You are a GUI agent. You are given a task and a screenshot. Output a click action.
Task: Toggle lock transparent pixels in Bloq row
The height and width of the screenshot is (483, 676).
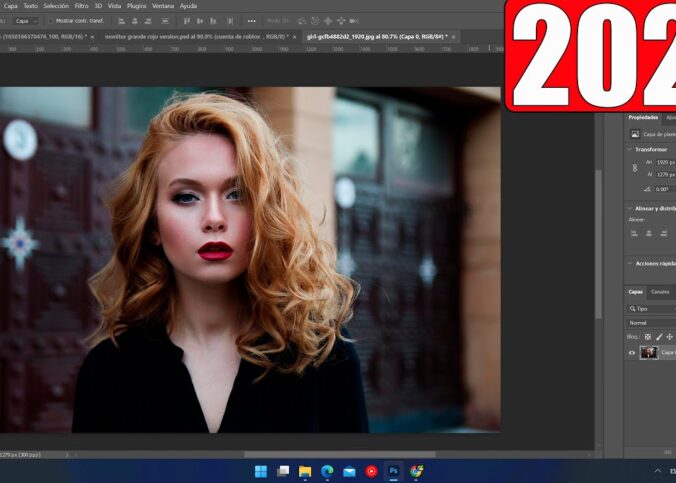pos(648,337)
